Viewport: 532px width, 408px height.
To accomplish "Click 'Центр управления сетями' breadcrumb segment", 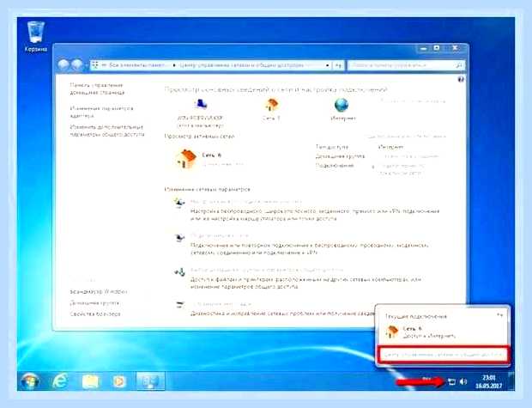I will 241,65.
